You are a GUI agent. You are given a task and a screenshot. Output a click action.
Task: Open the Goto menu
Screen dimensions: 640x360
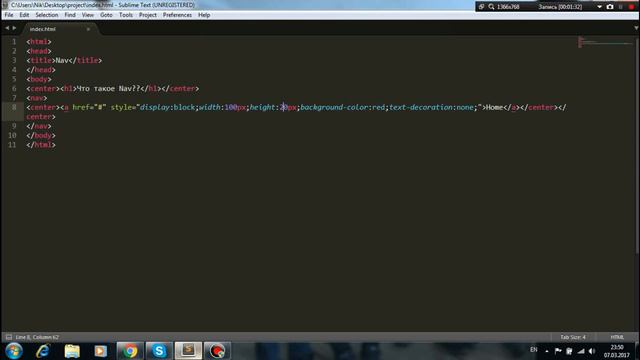click(106, 15)
